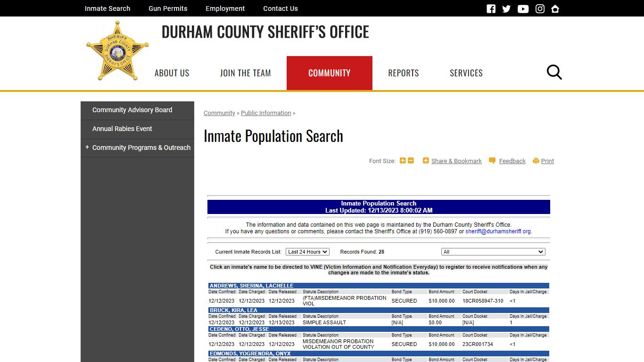Click the Print link
The height and width of the screenshot is (362, 644).
pos(547,161)
